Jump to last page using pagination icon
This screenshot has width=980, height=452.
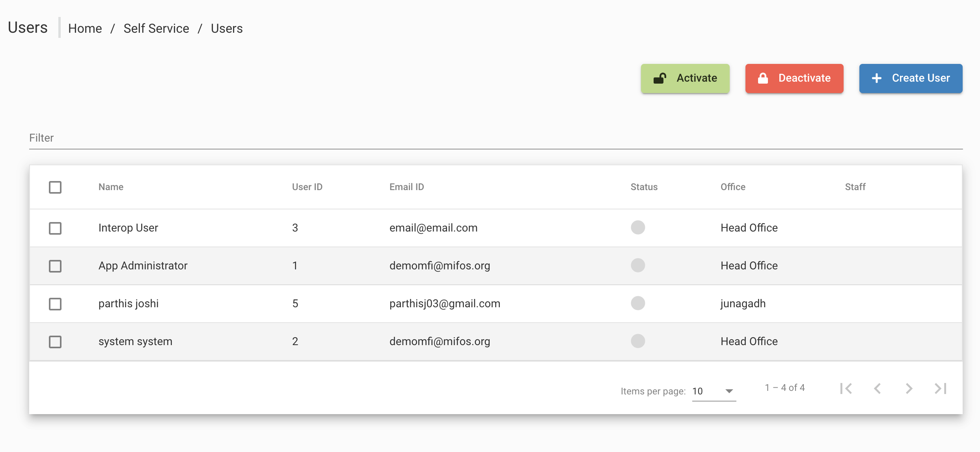(x=941, y=388)
